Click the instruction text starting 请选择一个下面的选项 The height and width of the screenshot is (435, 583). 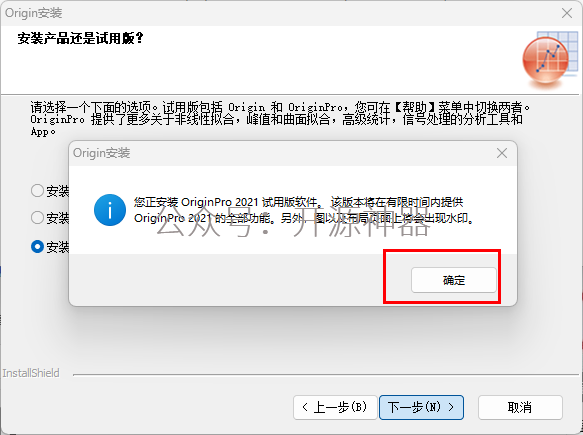(x=280, y=119)
